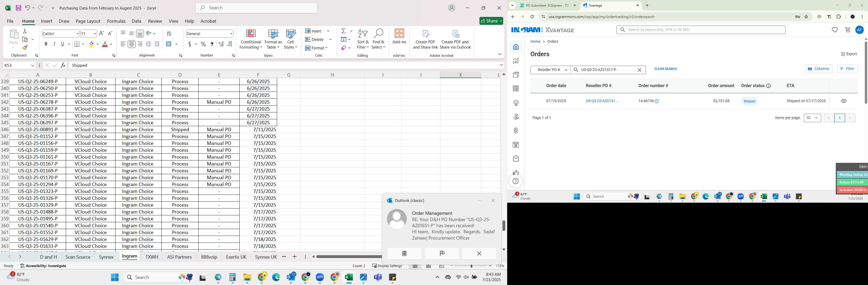Open Find & Select menu
The image size is (868, 285).
coord(379,39)
